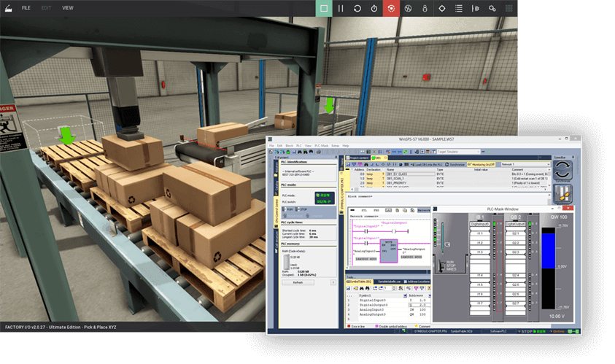615x364 pixels.
Task: Click the save icon in symbol table toolbar
Action: point(348,288)
